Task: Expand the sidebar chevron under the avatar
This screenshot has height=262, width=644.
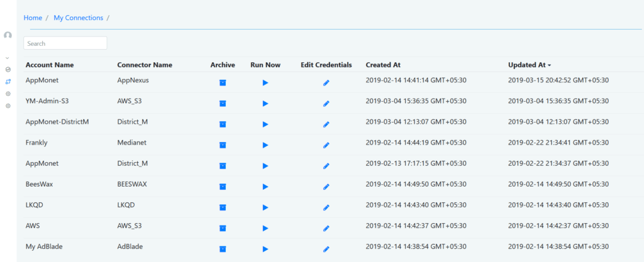Action: click(8, 58)
